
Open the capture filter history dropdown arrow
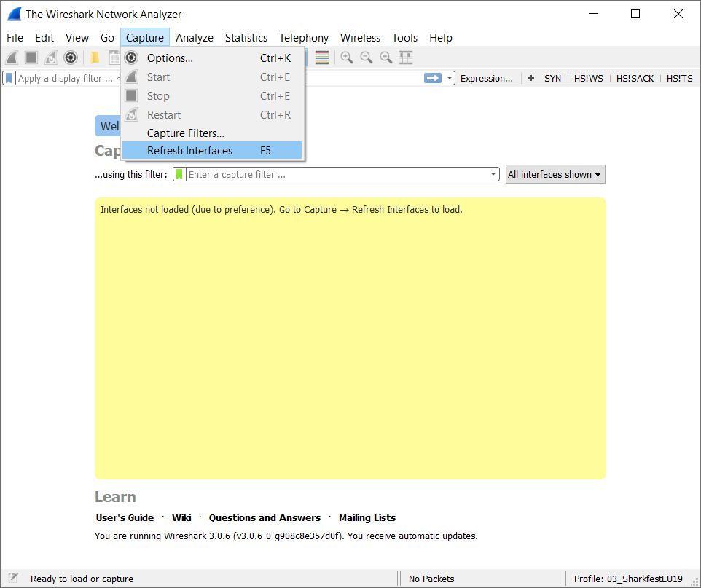[x=493, y=175]
